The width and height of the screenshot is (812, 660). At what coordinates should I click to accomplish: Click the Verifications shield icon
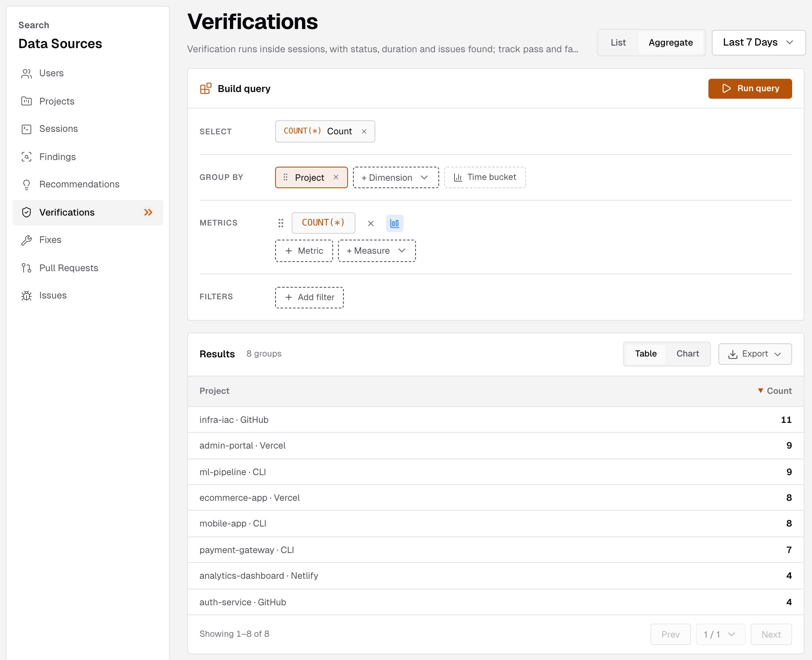(27, 212)
